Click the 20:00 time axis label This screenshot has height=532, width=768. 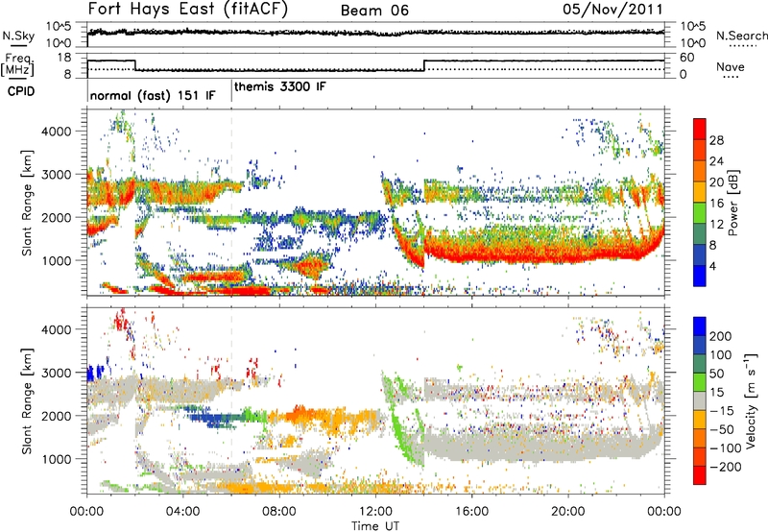[x=568, y=512]
